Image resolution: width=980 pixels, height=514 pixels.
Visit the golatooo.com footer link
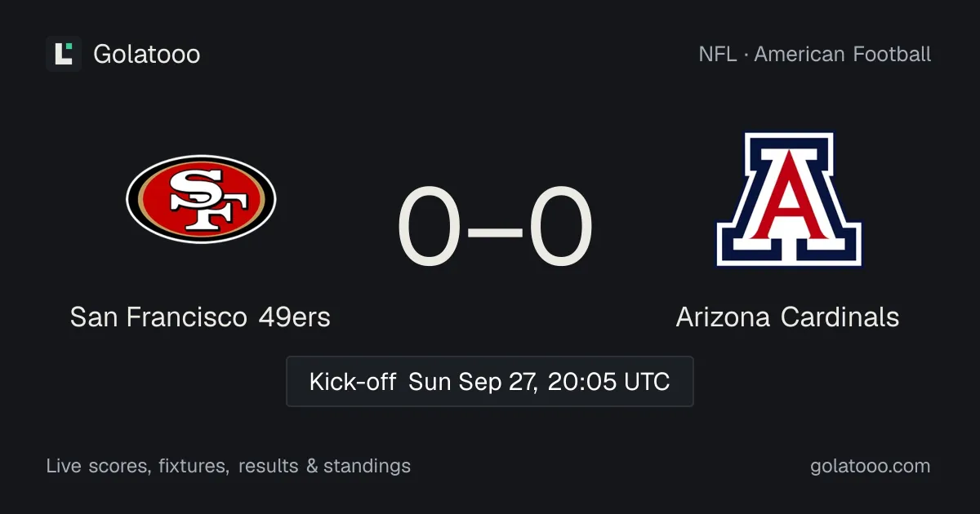[871, 467]
